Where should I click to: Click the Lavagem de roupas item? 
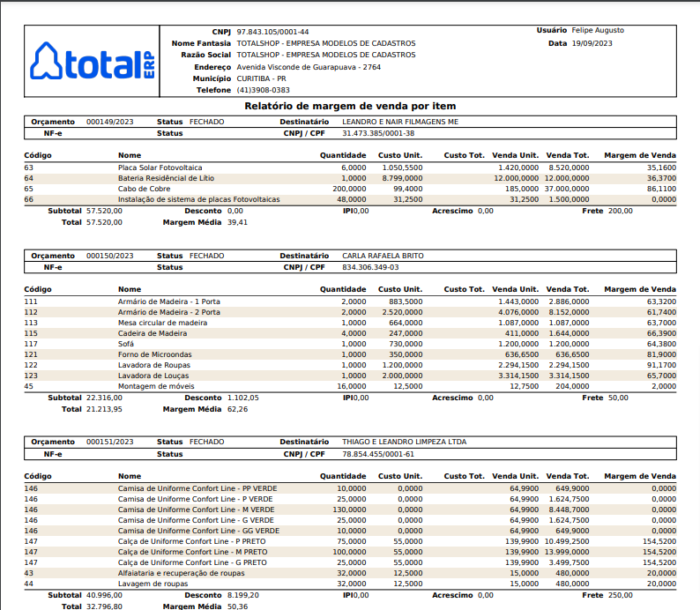[x=153, y=584]
